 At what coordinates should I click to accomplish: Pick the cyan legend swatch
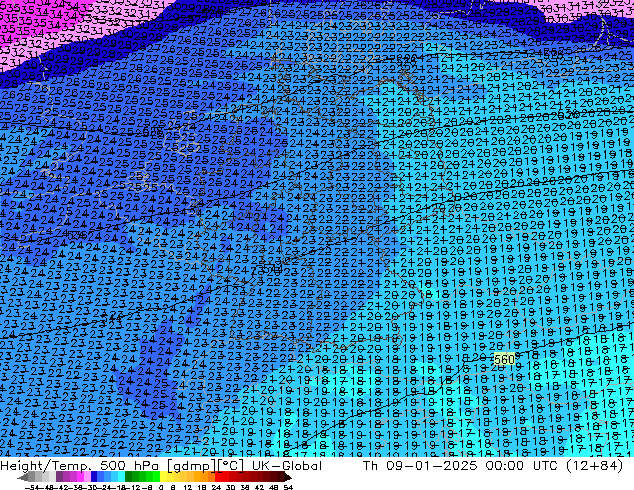[122, 477]
